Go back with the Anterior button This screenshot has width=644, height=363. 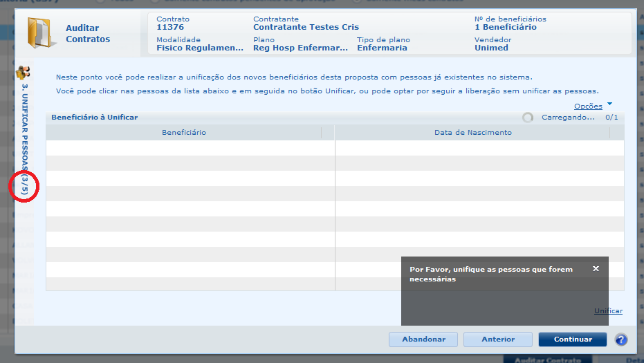coord(498,339)
